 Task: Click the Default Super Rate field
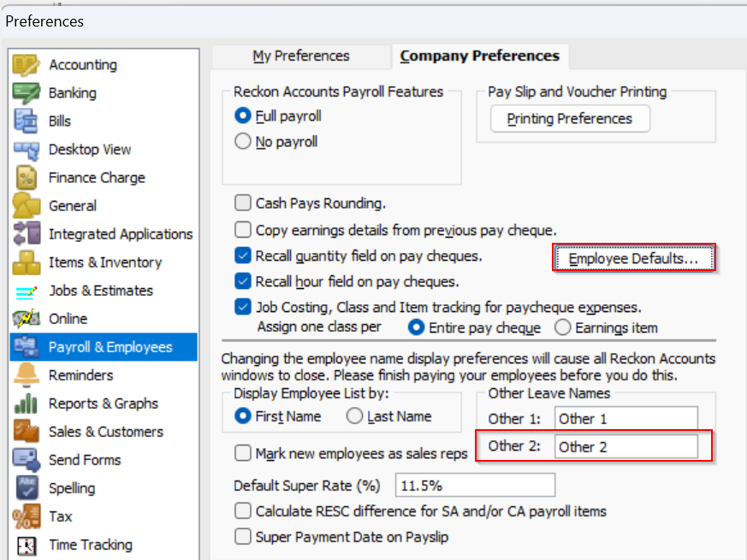tap(475, 486)
